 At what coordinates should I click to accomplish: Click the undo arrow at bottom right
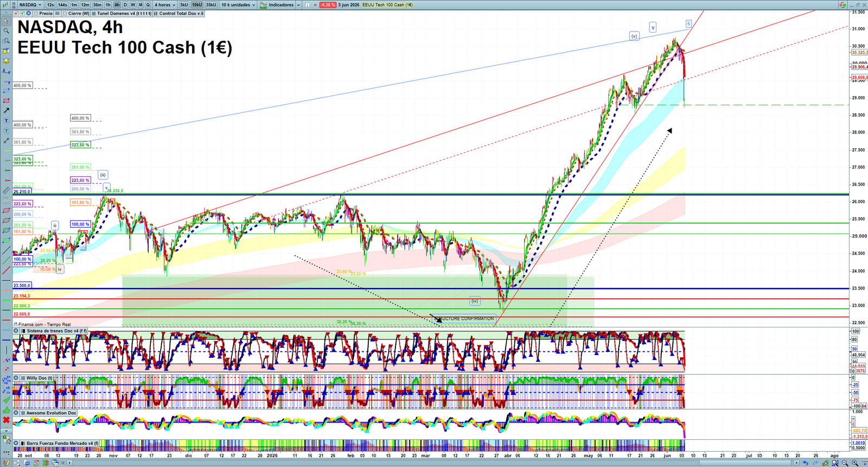(806, 463)
